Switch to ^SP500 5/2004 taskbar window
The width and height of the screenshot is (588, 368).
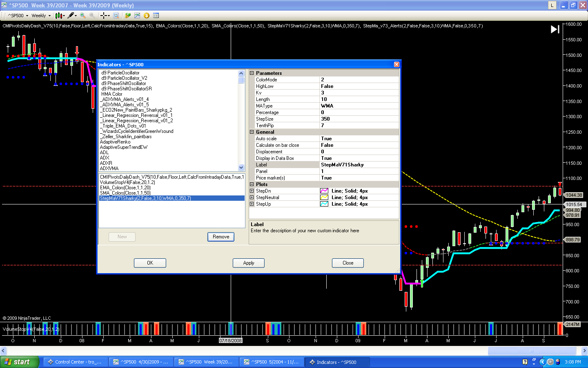(272, 362)
